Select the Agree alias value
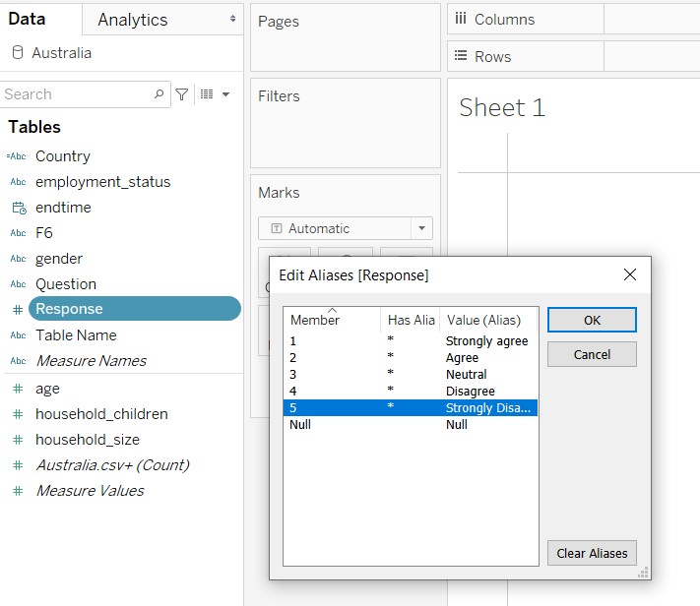700x606 pixels. pyautogui.click(x=462, y=358)
